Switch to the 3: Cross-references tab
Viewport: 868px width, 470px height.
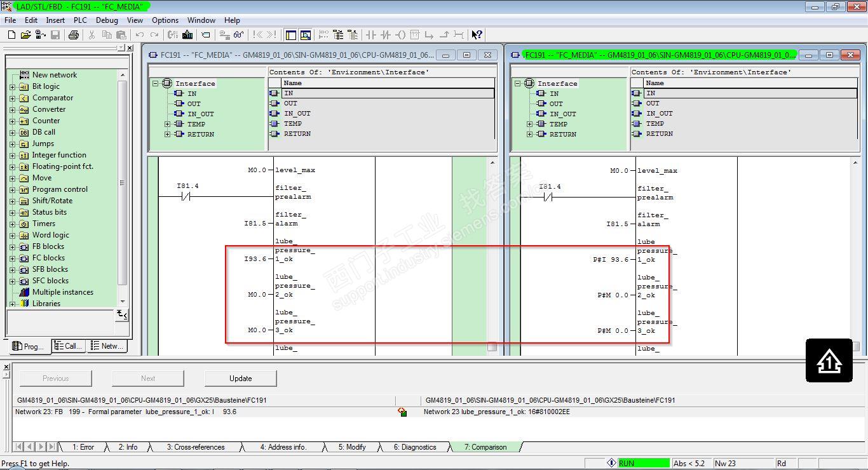tap(196, 447)
